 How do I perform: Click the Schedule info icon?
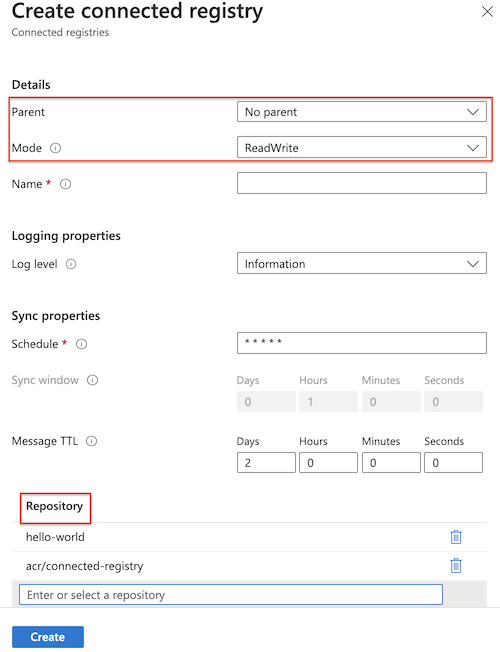click(82, 344)
